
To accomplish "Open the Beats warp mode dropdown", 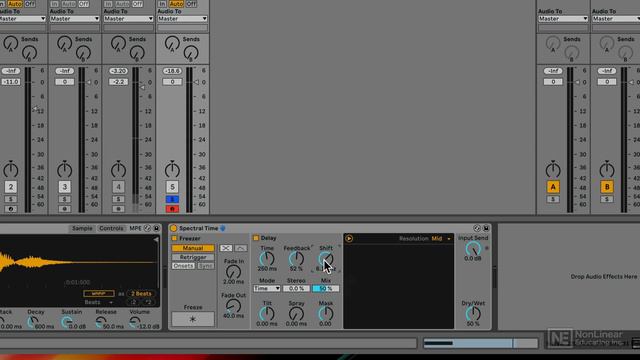I will [x=99, y=302].
